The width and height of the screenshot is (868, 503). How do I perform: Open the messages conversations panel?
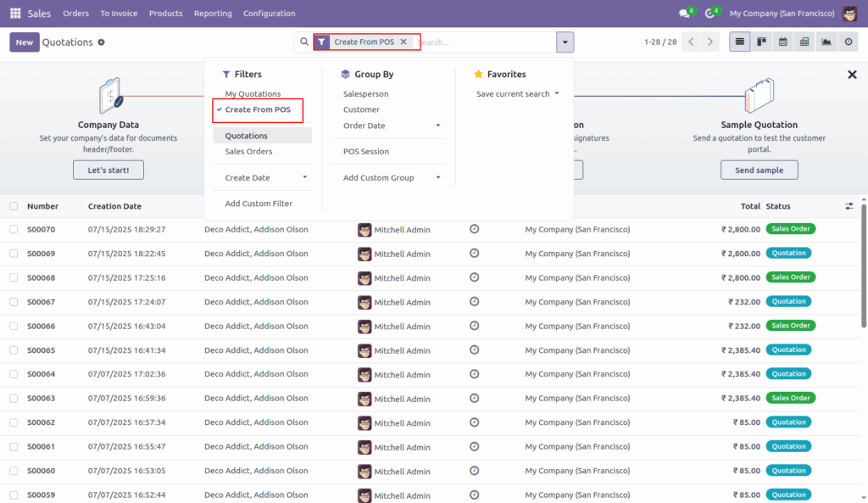684,13
